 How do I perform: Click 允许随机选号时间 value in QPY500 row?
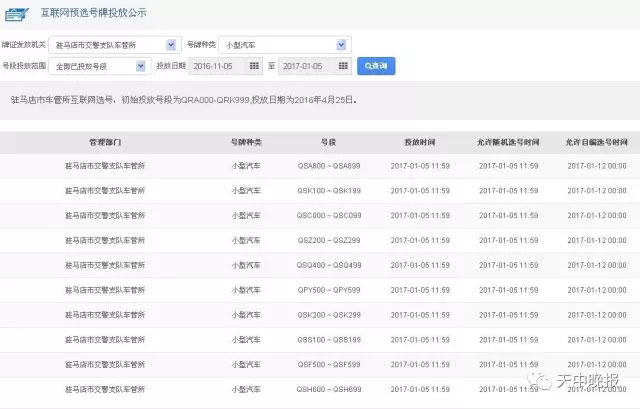(509, 290)
